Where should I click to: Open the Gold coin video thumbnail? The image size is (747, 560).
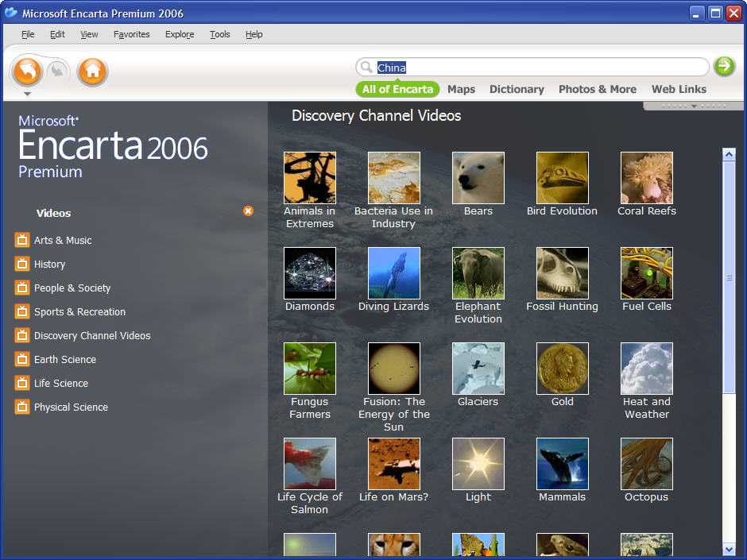coord(563,368)
